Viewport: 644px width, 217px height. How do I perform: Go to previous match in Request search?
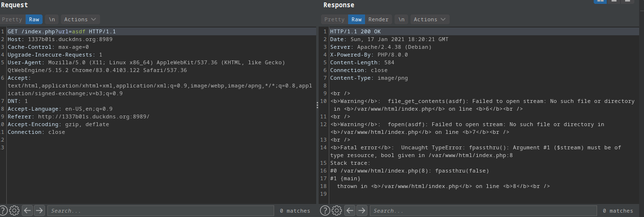click(28, 210)
